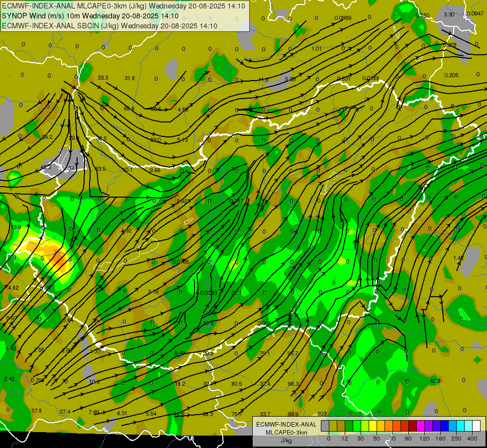Click the map value 3.64
Screen dimensions: 487x448
(x=68, y=320)
